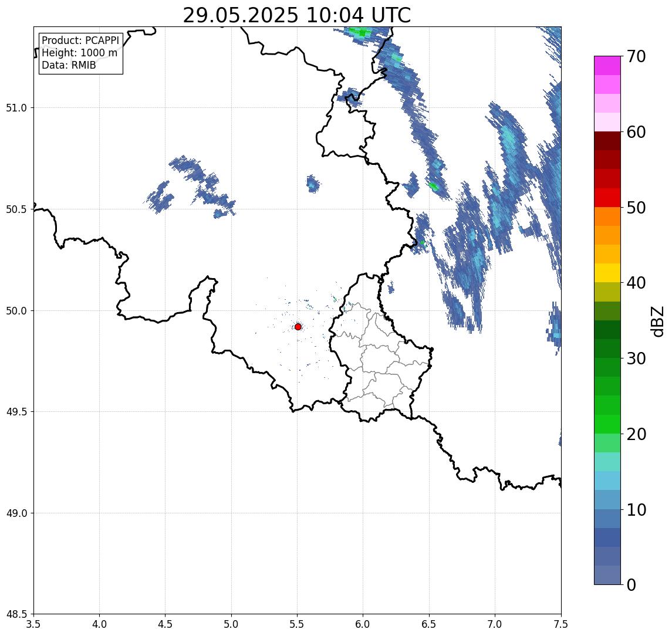Click the small isolated echo north of the radar marker
The image size is (672, 636).
(x=313, y=184)
